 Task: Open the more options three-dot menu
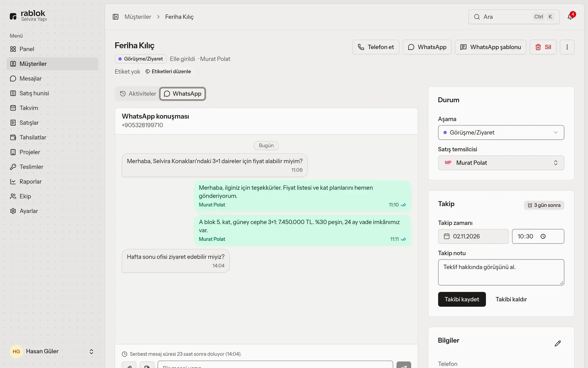567,47
